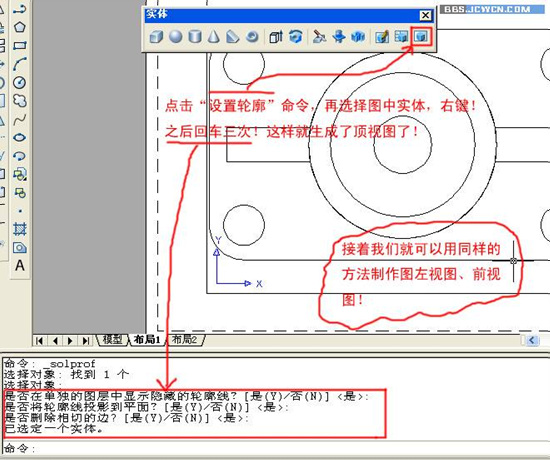This screenshot has width=550, height=460.
Task: Activate the Slice tool
Action: pyautogui.click(x=319, y=36)
